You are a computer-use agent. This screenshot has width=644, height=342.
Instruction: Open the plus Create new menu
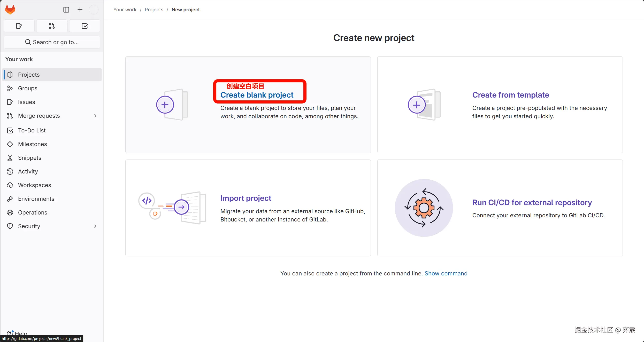[80, 10]
